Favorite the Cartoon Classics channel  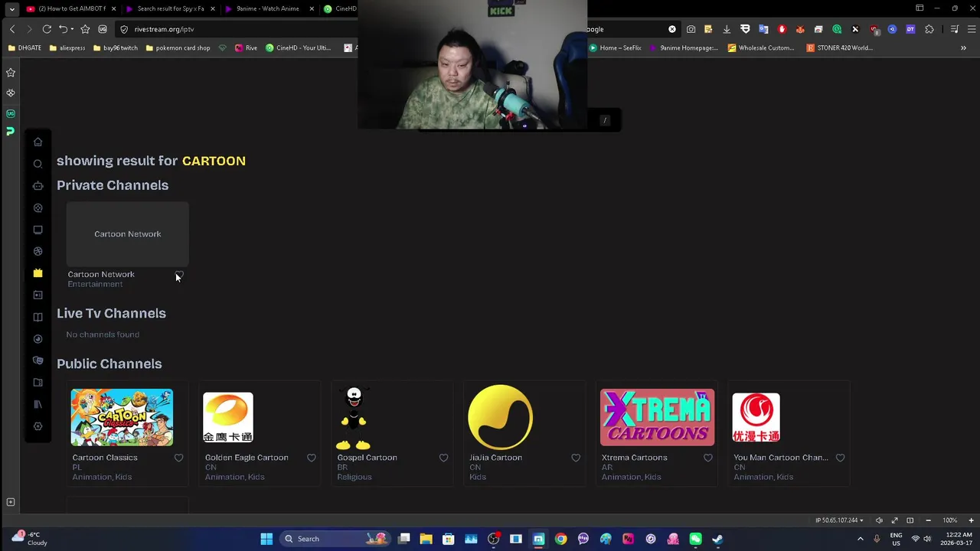pyautogui.click(x=178, y=458)
